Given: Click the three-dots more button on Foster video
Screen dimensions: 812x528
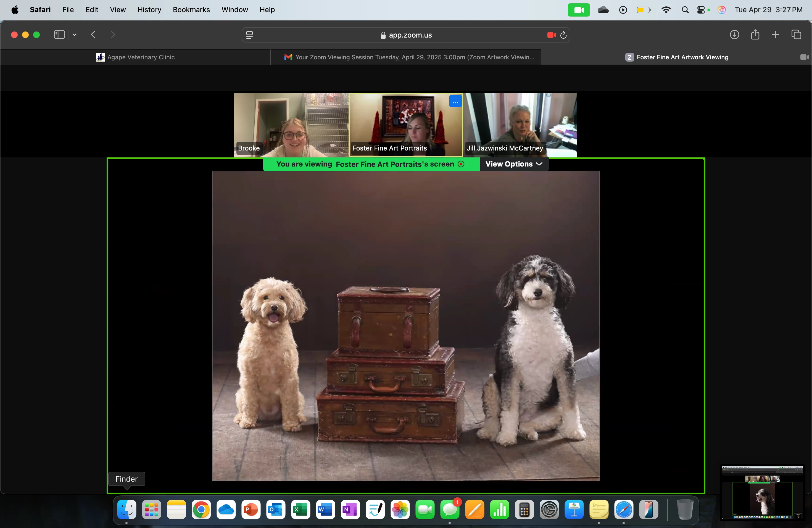Looking at the screenshot, I should pyautogui.click(x=455, y=102).
